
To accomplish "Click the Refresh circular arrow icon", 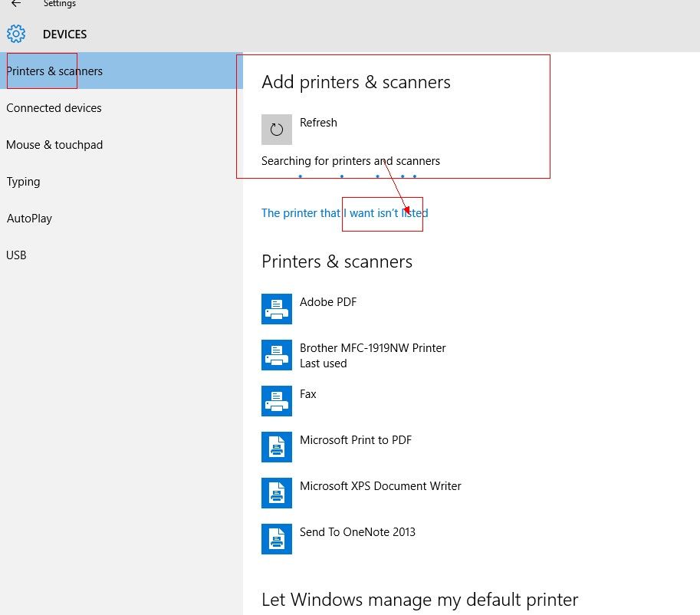I will [277, 130].
